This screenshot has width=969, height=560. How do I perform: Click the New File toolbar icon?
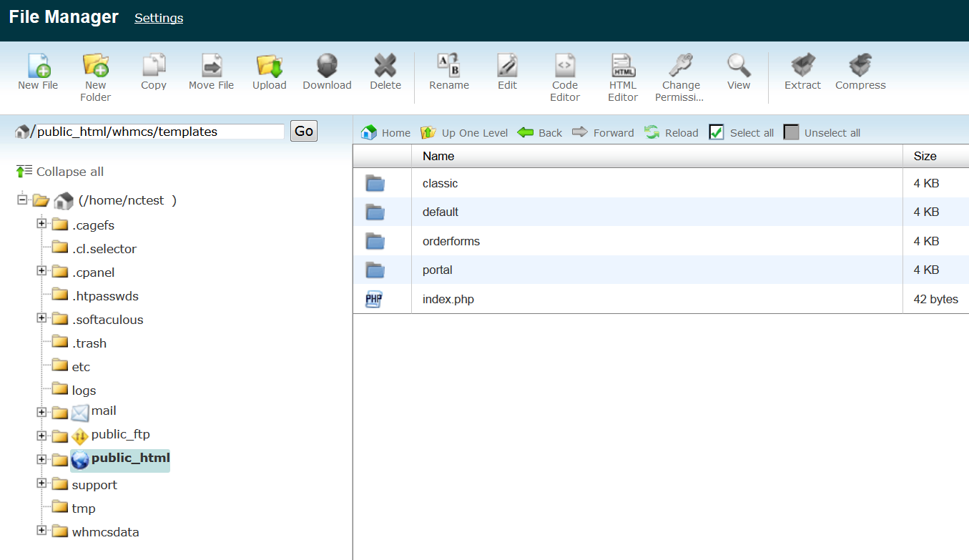pyautogui.click(x=39, y=66)
